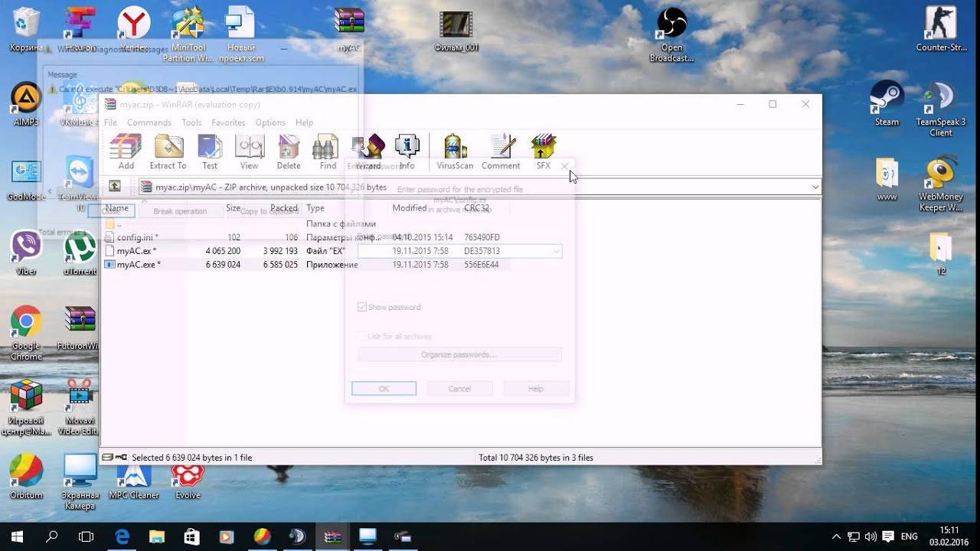The image size is (980, 551).
Task: Open the Windows Start menu
Action: [17, 536]
